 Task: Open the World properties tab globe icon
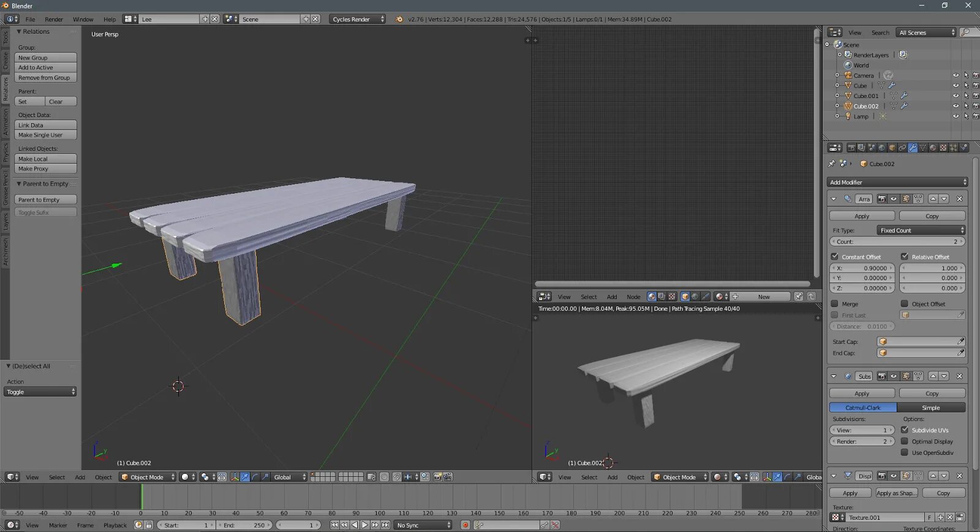pos(882,148)
